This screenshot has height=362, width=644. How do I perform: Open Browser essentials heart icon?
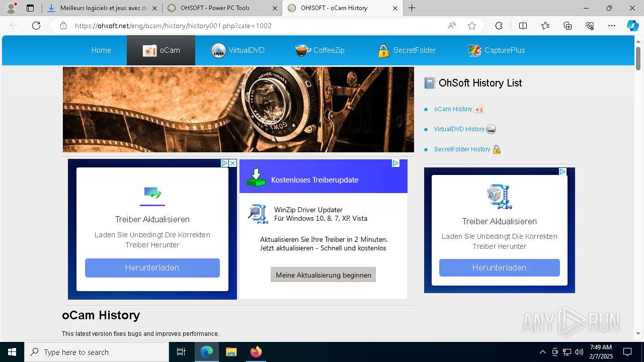590,26
